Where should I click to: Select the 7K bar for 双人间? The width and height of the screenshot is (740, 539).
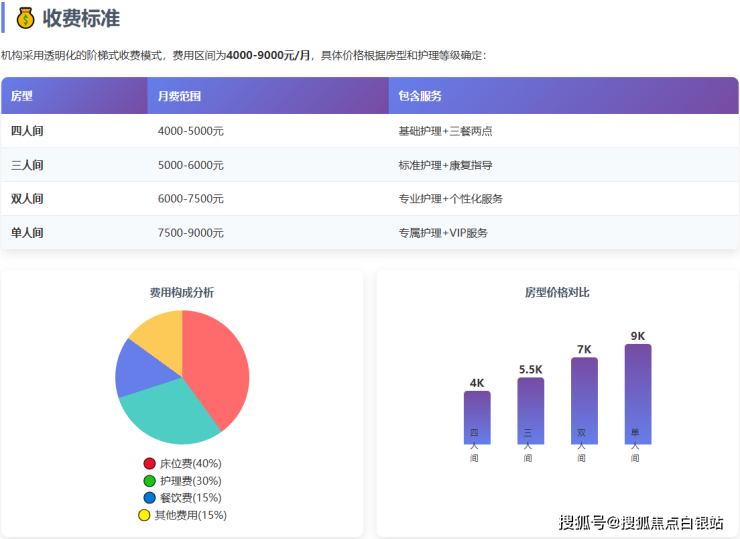pyautogui.click(x=584, y=398)
